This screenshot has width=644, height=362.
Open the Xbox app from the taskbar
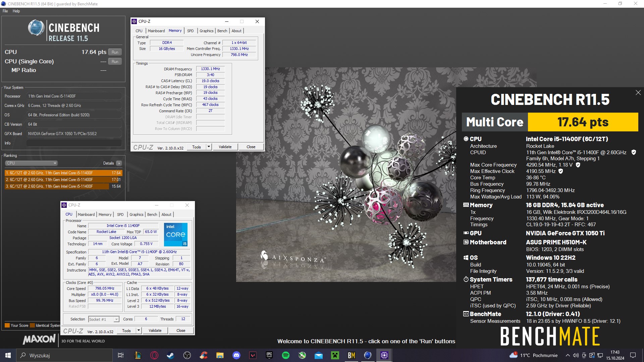tap(302, 355)
